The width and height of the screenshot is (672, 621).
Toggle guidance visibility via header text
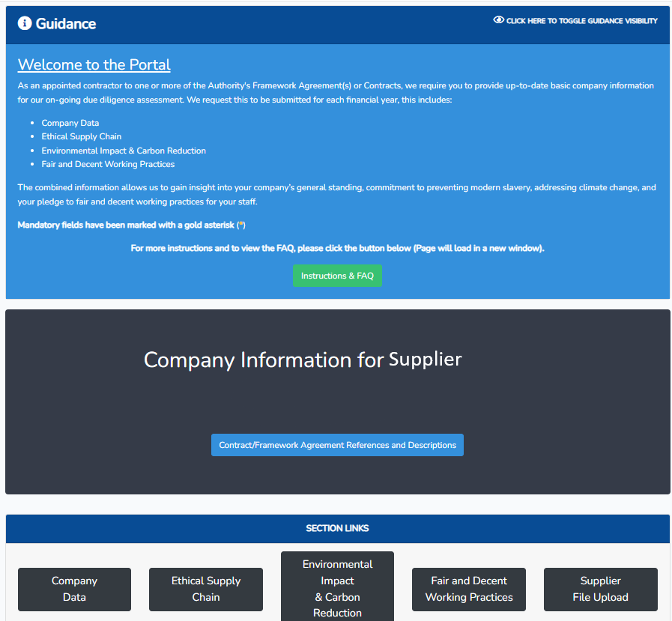pyautogui.click(x=581, y=21)
